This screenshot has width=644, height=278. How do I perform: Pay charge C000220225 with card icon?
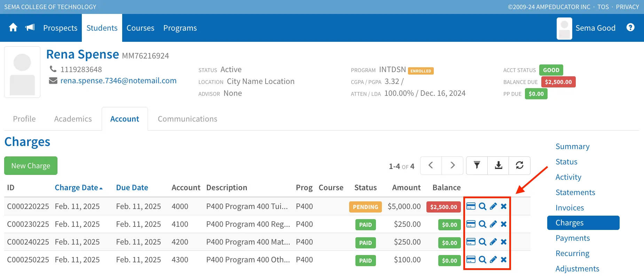coord(471,206)
